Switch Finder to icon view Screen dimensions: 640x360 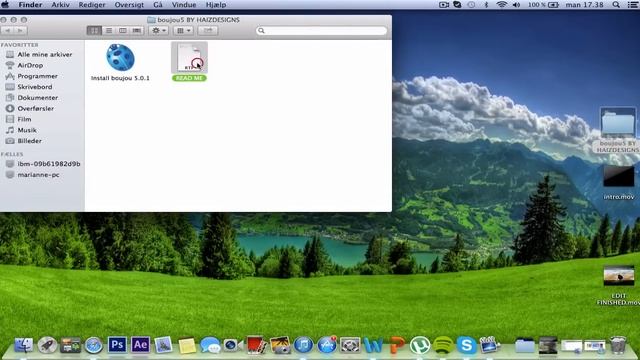point(94,31)
